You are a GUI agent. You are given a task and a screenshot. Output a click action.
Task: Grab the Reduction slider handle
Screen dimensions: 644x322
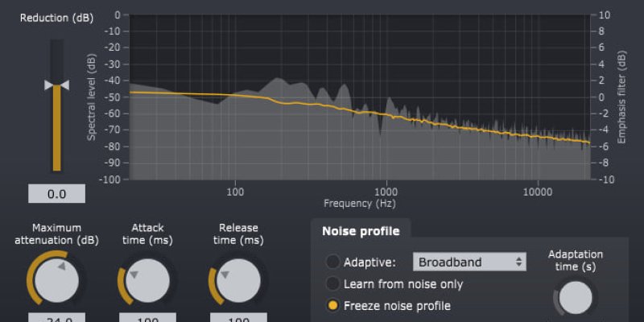[x=56, y=85]
